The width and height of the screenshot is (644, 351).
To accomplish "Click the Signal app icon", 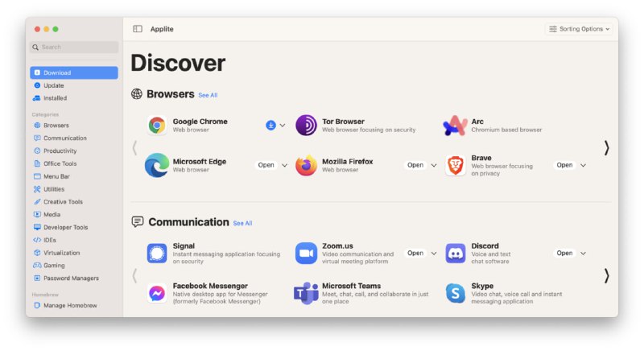I will (x=157, y=253).
